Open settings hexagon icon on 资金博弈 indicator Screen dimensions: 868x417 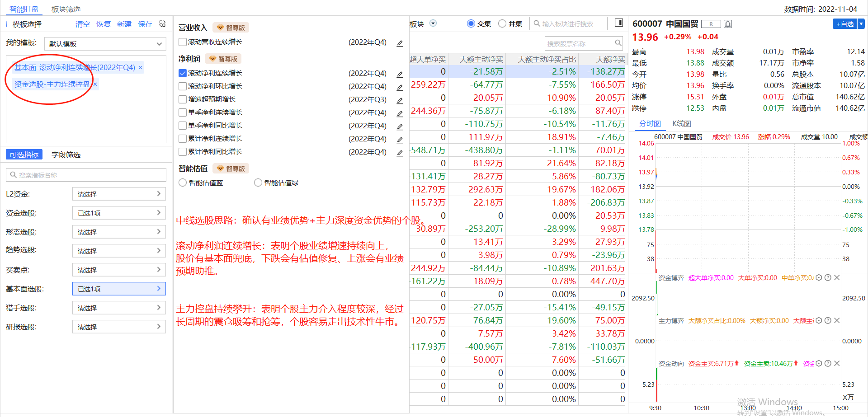coord(819,278)
